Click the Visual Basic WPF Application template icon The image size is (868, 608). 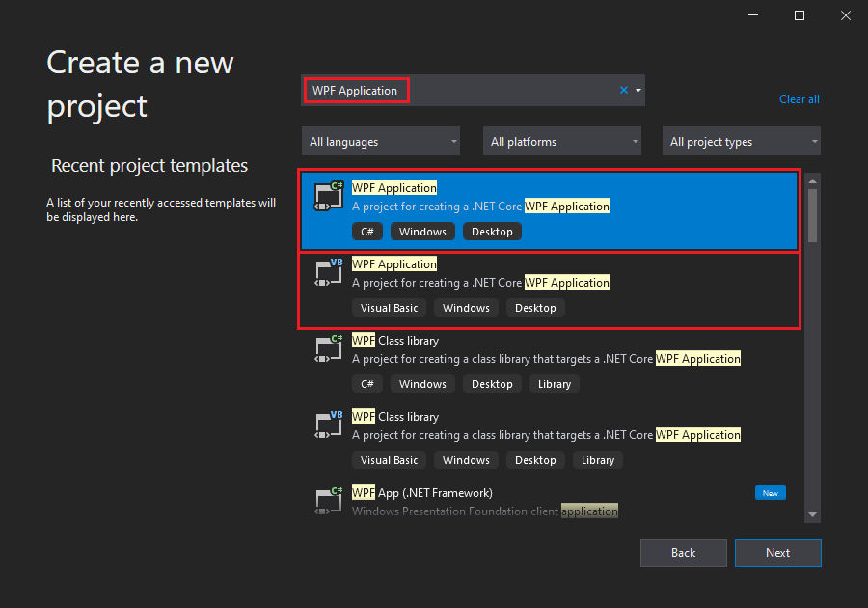[x=328, y=271]
